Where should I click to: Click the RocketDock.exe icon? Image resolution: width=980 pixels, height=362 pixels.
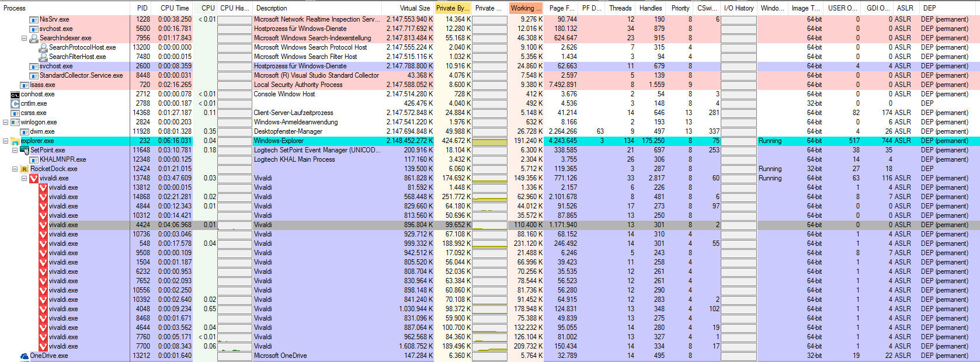(25, 169)
